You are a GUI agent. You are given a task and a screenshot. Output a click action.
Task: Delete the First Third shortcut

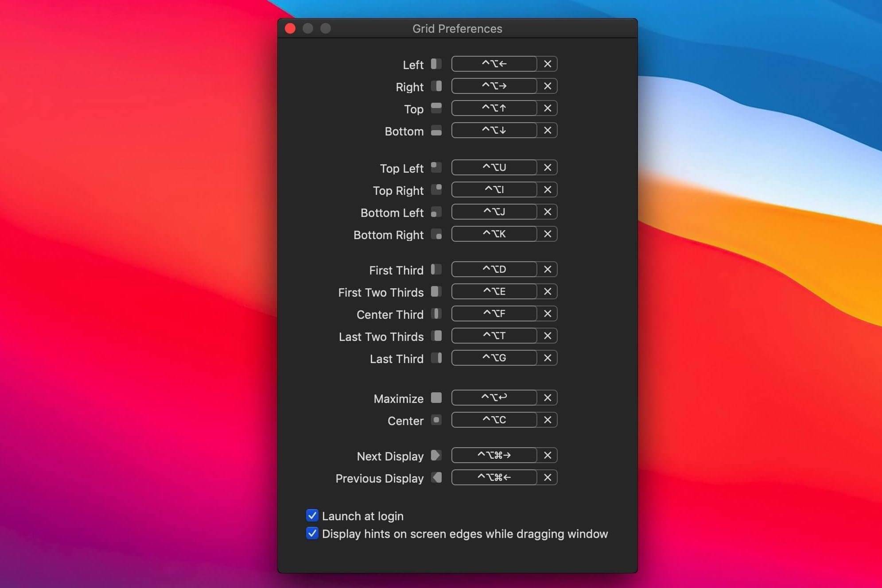[x=548, y=270]
